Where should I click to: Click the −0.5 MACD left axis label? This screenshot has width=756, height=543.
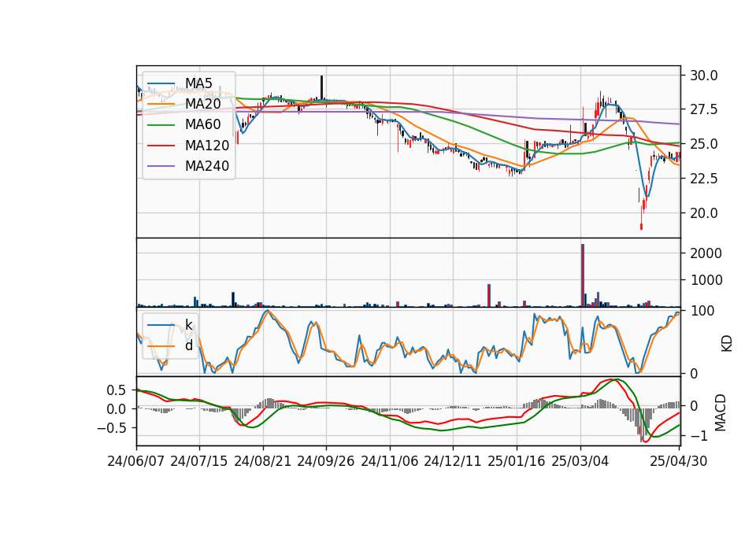pyautogui.click(x=111, y=428)
